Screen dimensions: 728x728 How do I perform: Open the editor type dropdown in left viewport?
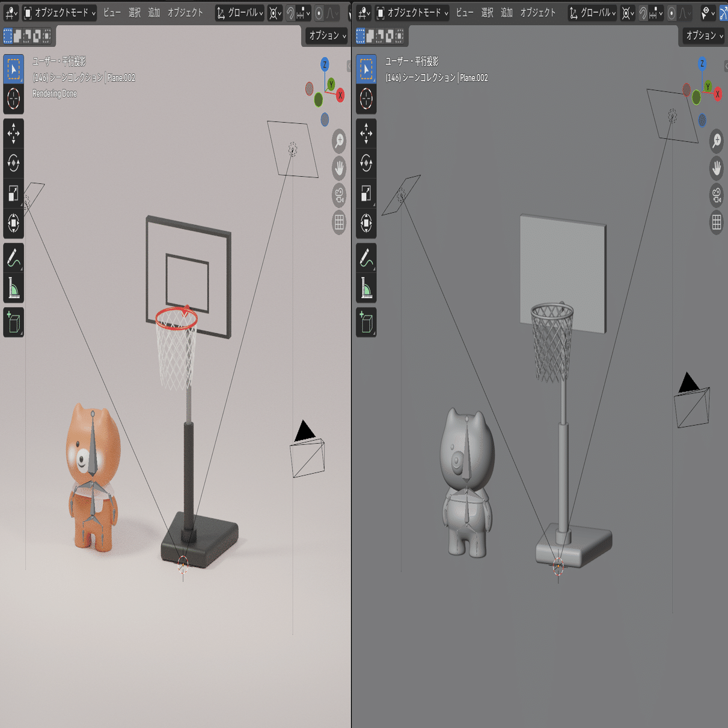(x=10, y=13)
